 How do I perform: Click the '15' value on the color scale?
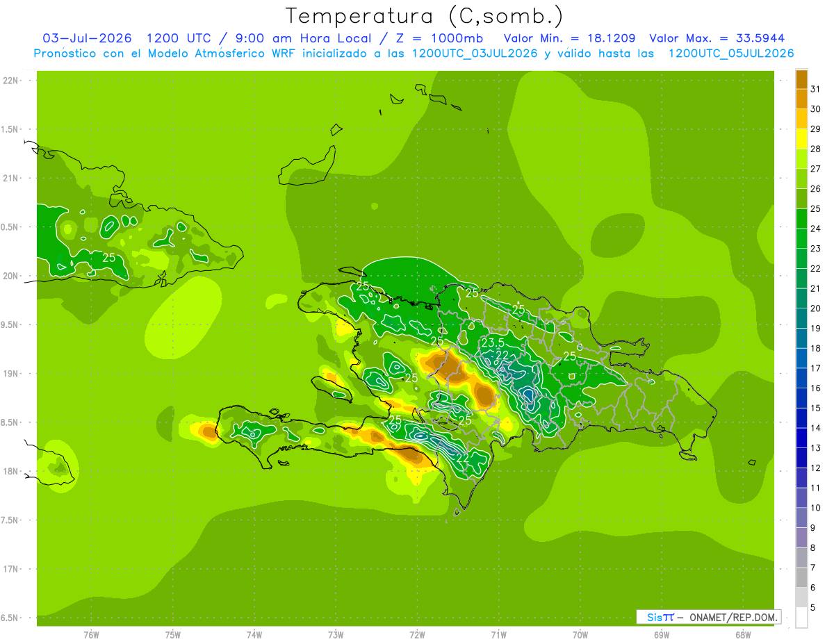816,408
